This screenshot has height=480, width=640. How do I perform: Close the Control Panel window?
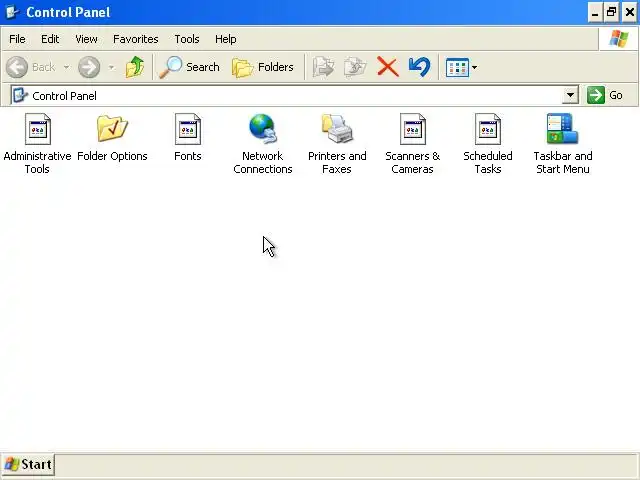pyautogui.click(x=630, y=12)
